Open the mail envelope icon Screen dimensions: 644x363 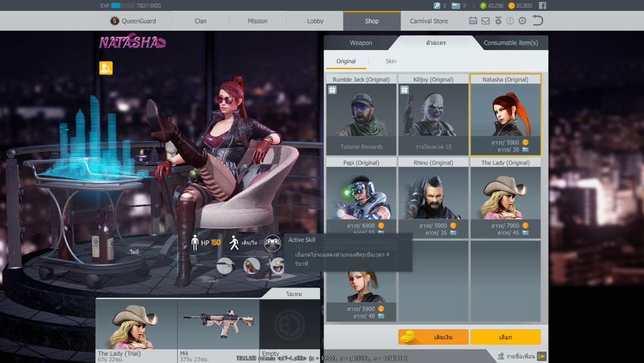pos(486,21)
